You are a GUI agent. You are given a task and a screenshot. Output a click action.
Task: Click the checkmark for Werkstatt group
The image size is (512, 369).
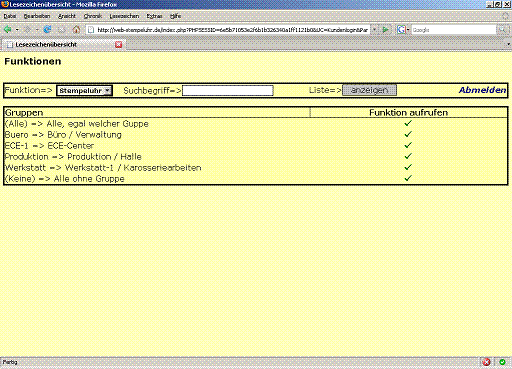408,167
